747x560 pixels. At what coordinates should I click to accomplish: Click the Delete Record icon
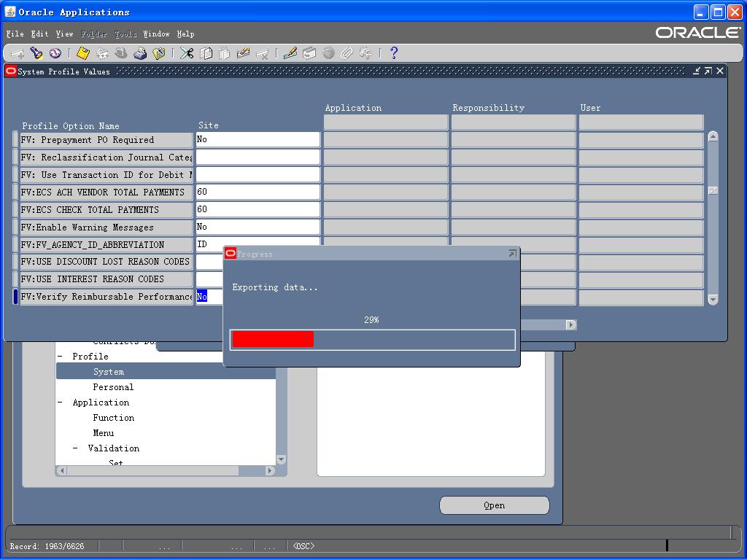(262, 53)
